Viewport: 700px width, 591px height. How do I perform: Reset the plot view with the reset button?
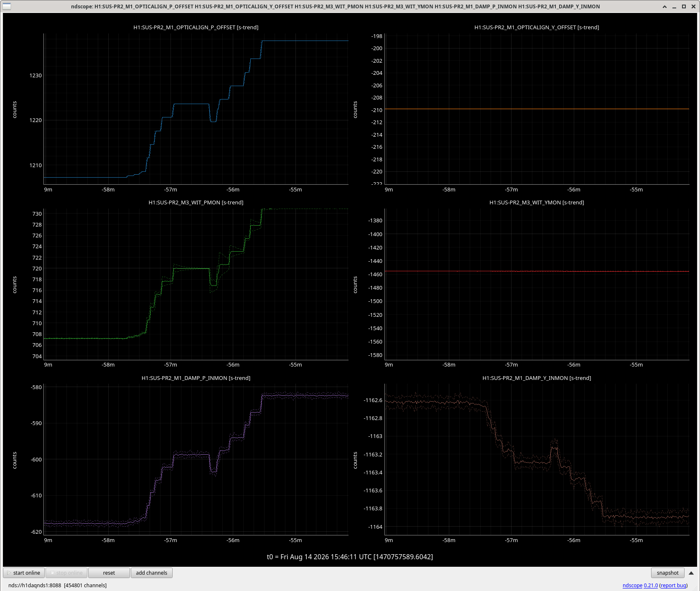point(109,573)
